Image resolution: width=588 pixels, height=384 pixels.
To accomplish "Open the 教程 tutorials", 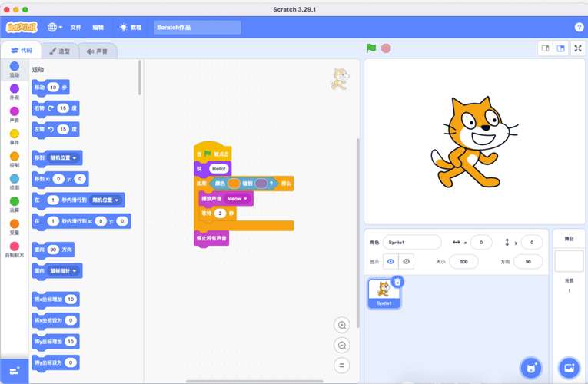I will [x=131, y=28].
